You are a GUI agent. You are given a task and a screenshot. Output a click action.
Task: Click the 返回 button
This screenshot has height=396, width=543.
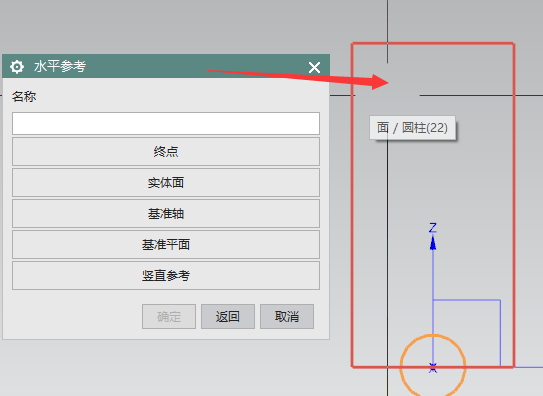pos(228,316)
